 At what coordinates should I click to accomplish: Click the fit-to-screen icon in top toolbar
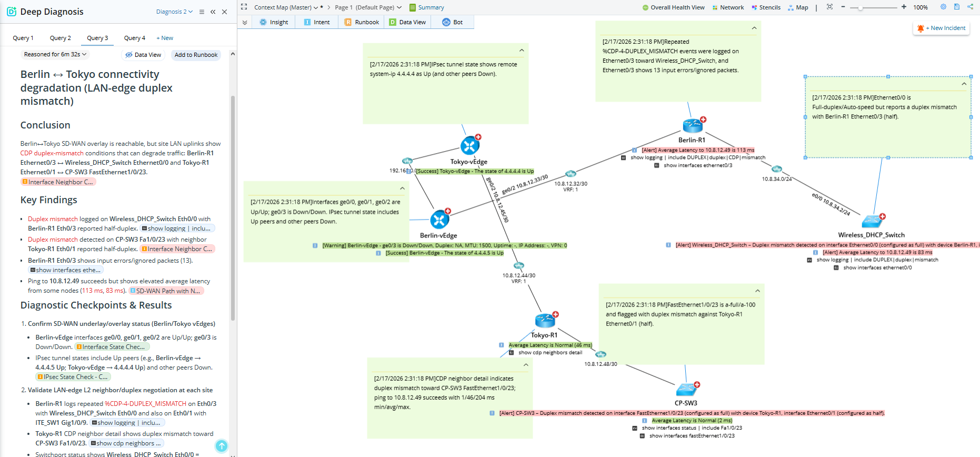coord(829,7)
